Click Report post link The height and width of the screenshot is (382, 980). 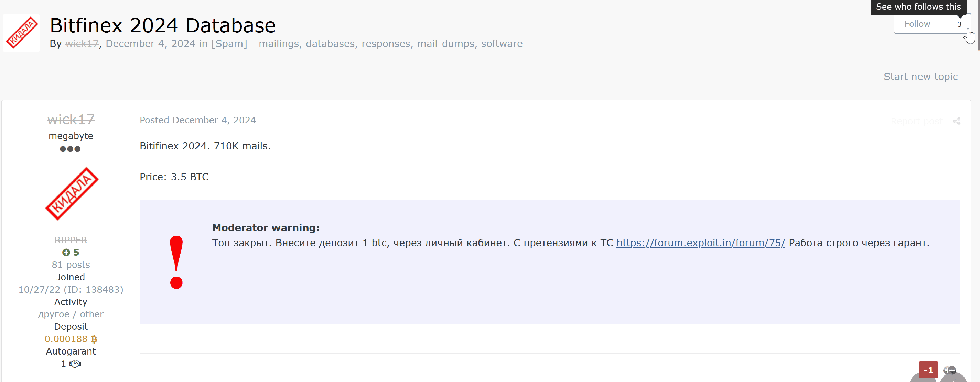pyautogui.click(x=916, y=121)
